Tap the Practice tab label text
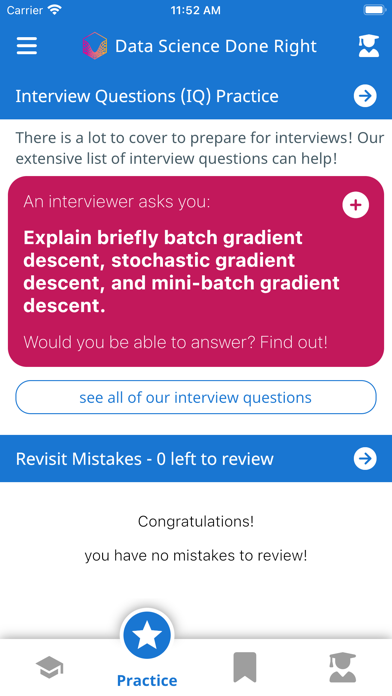 point(147,680)
